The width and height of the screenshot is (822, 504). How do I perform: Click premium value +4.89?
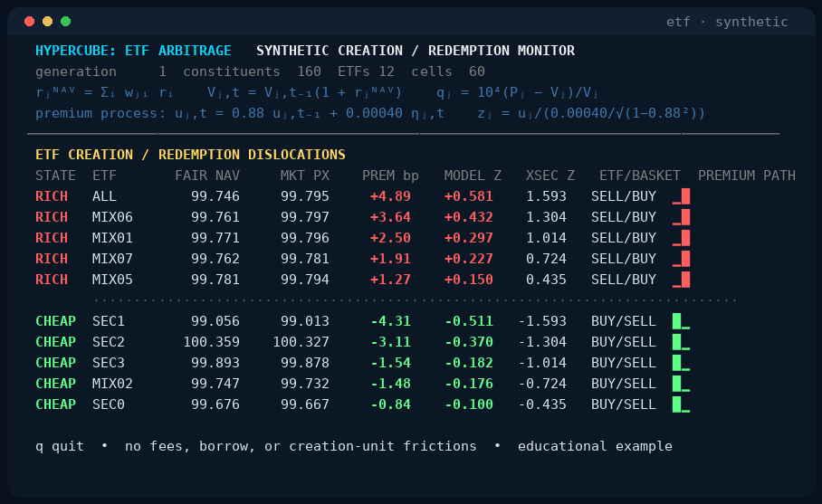point(390,196)
